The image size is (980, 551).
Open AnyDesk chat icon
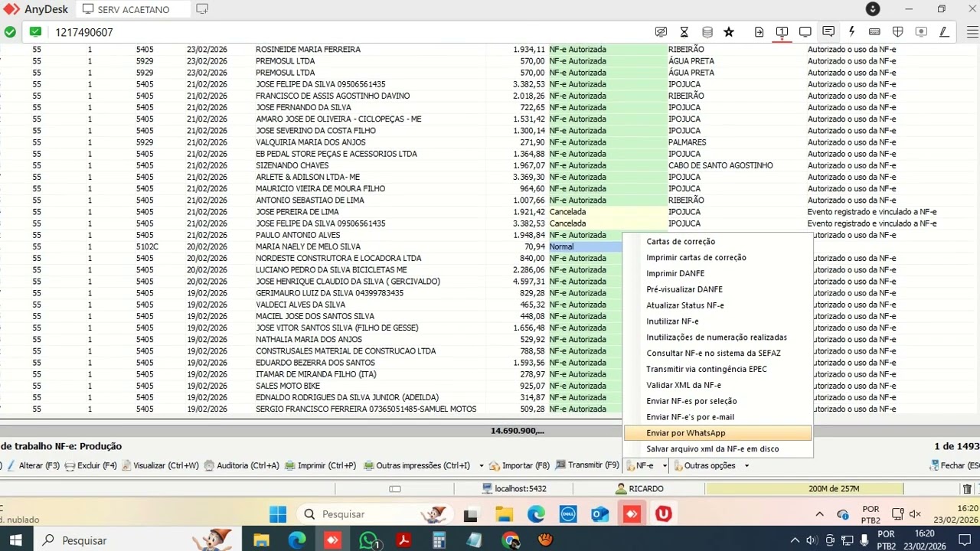coord(828,32)
